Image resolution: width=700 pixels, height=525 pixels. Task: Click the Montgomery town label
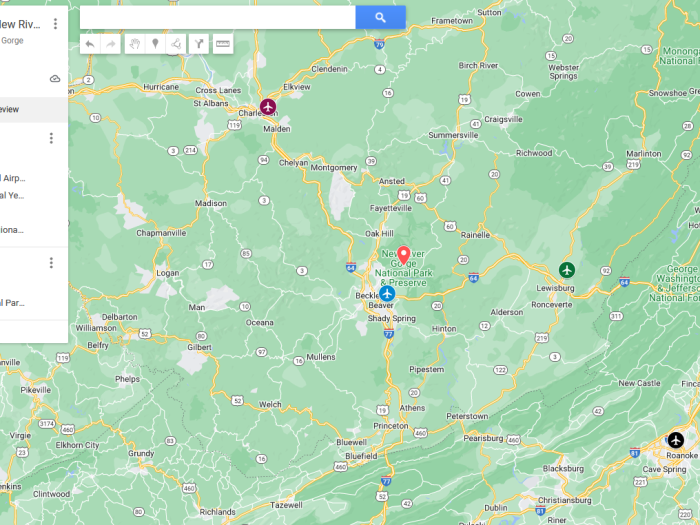(333, 167)
